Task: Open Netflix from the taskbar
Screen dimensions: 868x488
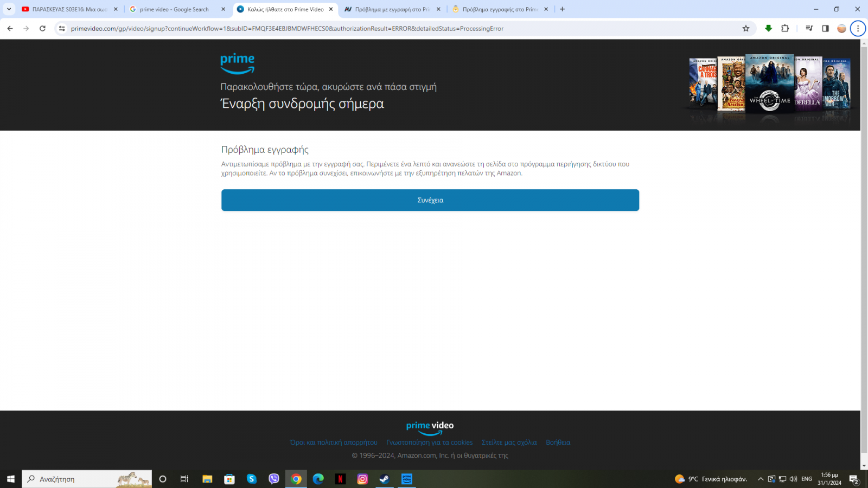Action: coord(340,479)
